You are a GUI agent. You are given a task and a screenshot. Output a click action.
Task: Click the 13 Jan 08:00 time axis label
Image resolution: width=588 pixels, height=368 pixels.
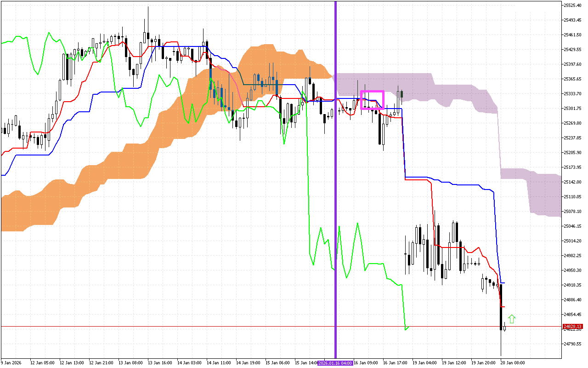pos(130,363)
